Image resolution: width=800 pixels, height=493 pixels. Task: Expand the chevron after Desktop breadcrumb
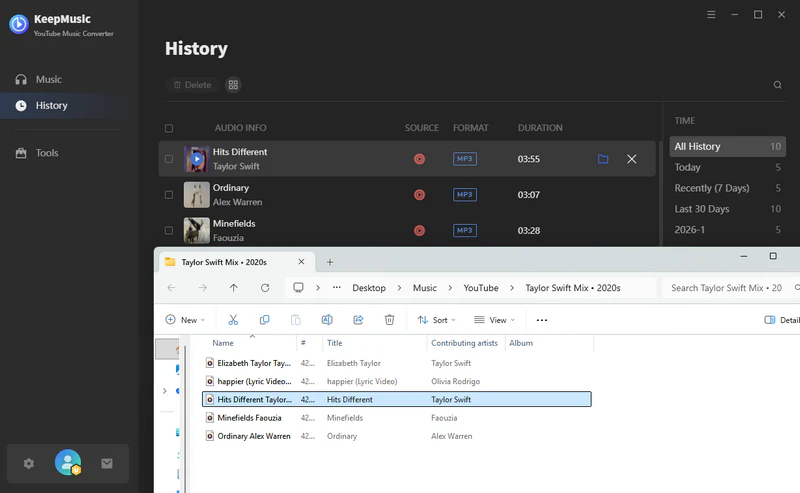(399, 288)
